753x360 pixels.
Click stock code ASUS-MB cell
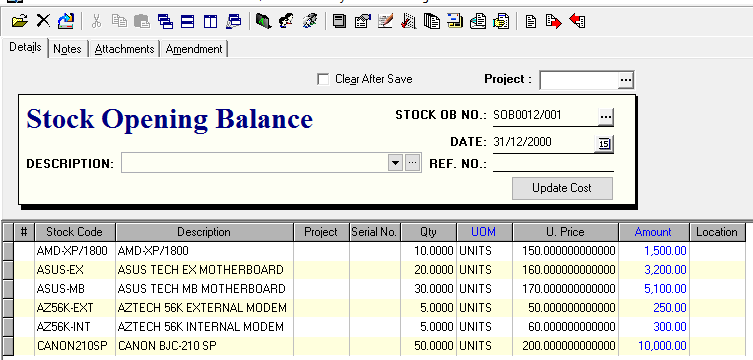click(75, 289)
